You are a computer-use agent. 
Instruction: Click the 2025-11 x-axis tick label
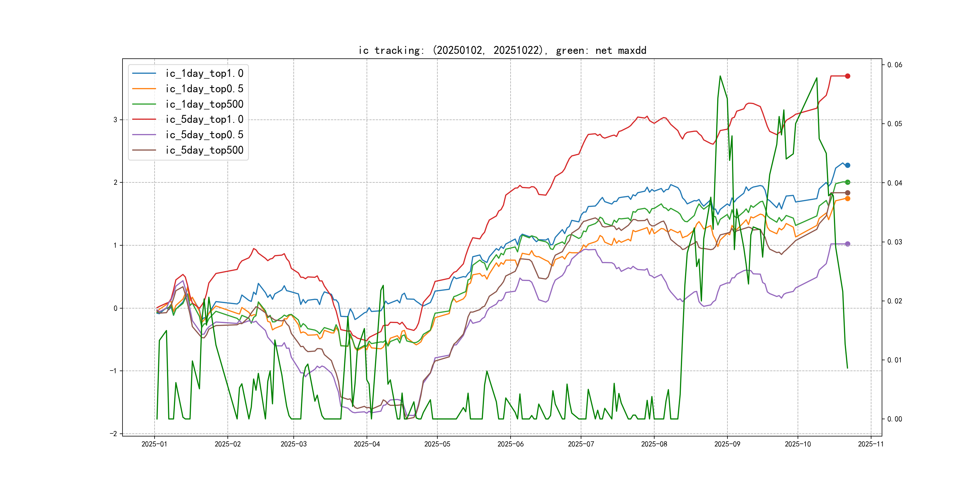(871, 444)
